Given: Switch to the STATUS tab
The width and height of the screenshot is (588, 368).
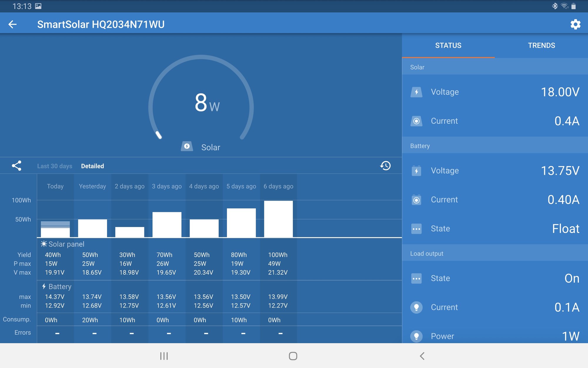Looking at the screenshot, I should [448, 46].
